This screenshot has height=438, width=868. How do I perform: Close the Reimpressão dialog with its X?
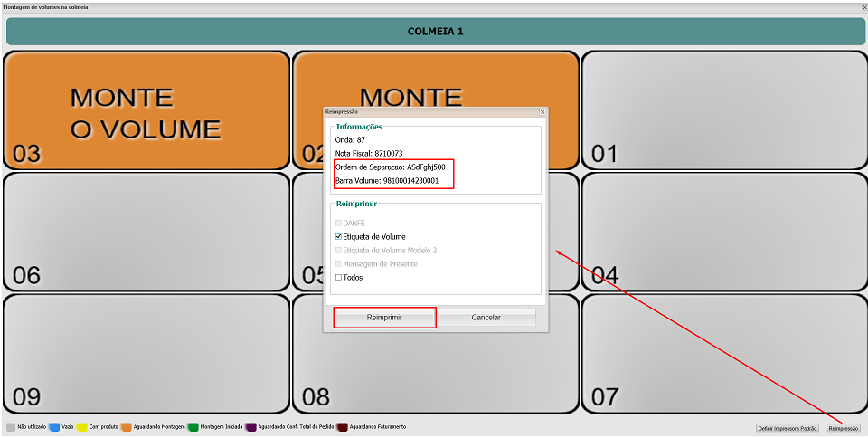(x=542, y=112)
